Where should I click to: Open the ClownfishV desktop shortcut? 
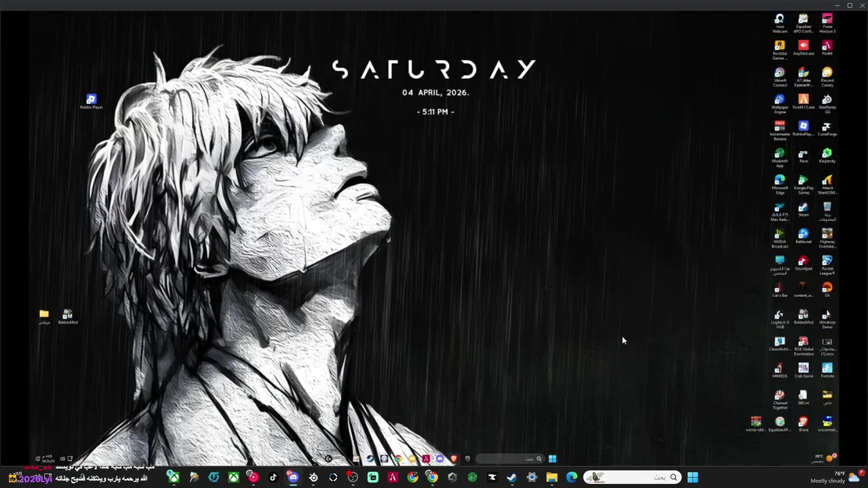(780, 344)
